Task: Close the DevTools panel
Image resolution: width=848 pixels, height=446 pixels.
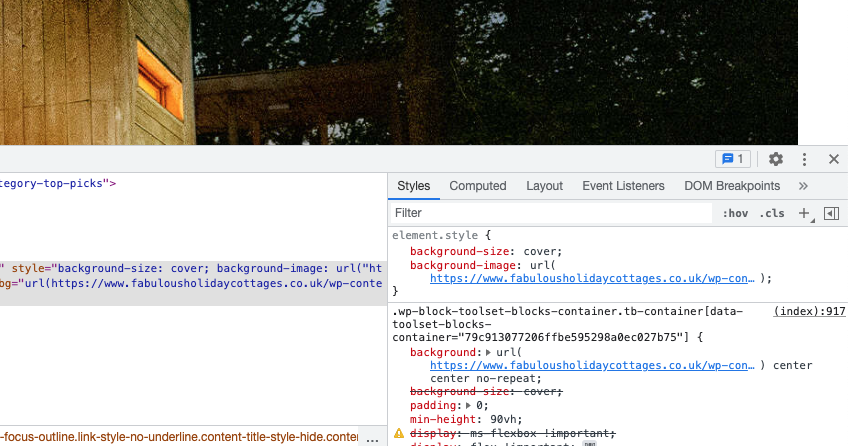Action: (x=833, y=159)
